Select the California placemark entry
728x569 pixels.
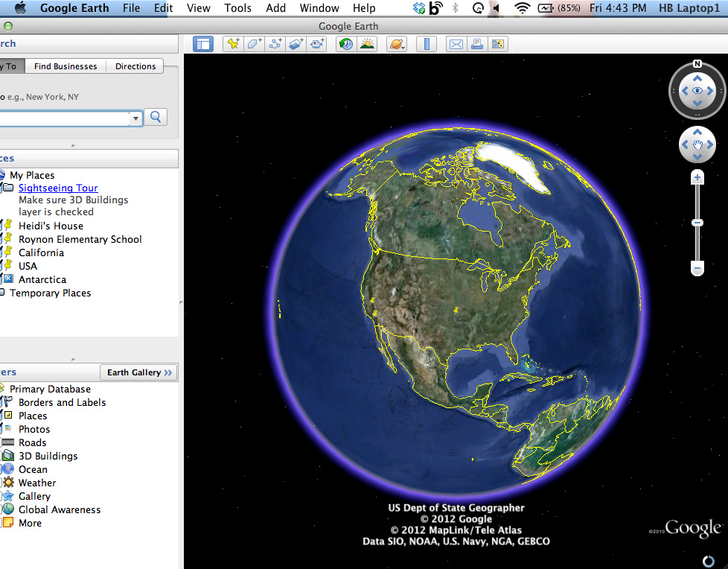(42, 252)
